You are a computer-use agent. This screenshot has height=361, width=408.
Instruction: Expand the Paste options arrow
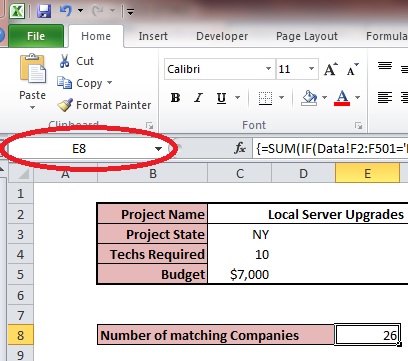32,107
